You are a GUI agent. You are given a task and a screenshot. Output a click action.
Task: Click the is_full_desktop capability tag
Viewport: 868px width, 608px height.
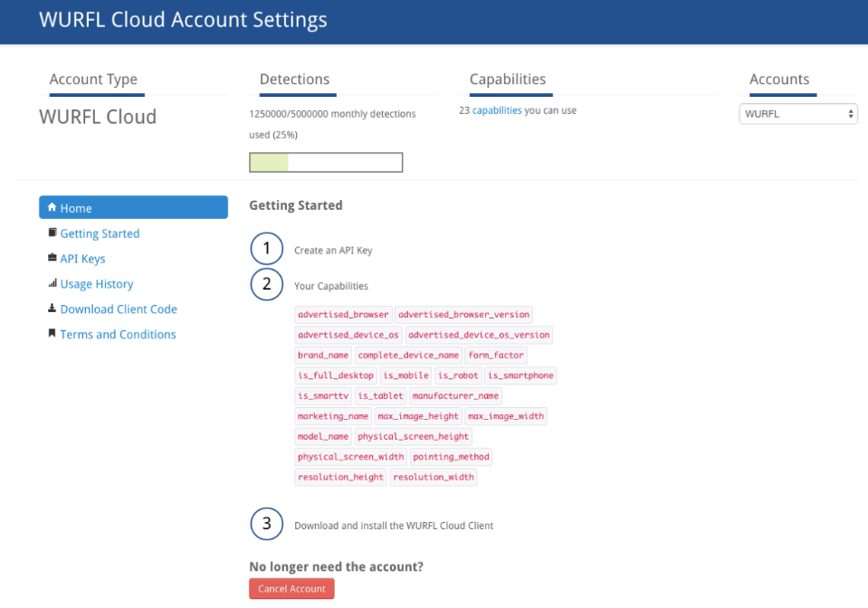[336, 375]
